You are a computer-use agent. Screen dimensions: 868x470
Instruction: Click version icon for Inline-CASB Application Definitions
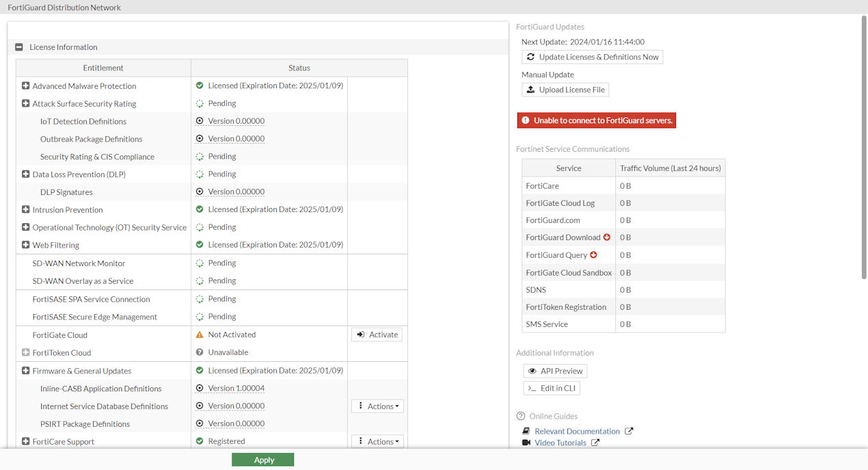tap(200, 388)
